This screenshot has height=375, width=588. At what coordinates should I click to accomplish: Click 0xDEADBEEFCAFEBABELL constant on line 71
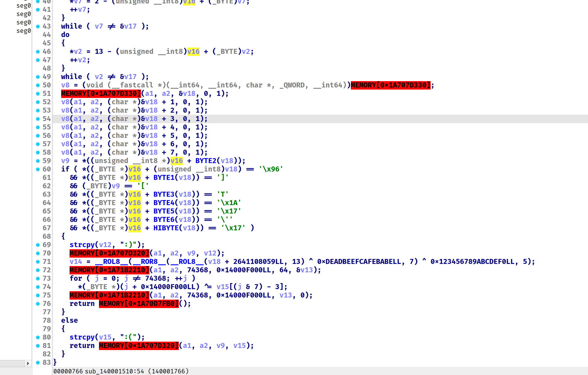(359, 262)
